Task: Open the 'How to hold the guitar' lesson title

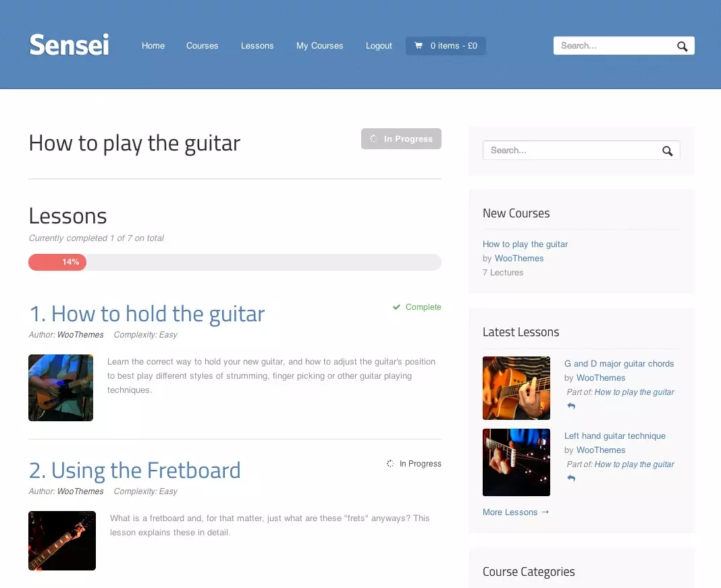Action: 146,314
